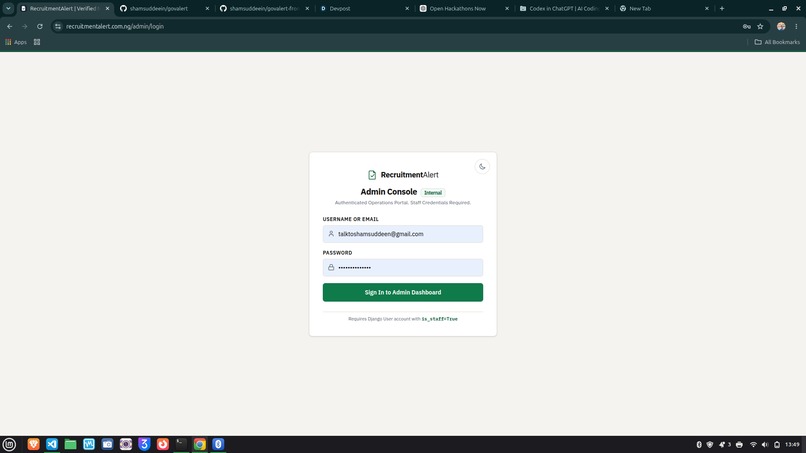Open Visual Studio Code from the taskbar
The width and height of the screenshot is (806, 453).
[52, 444]
